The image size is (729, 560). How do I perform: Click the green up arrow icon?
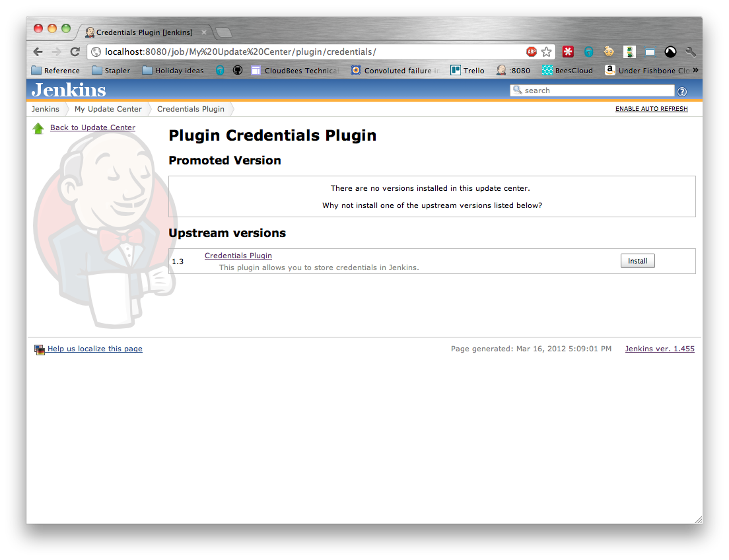click(38, 128)
